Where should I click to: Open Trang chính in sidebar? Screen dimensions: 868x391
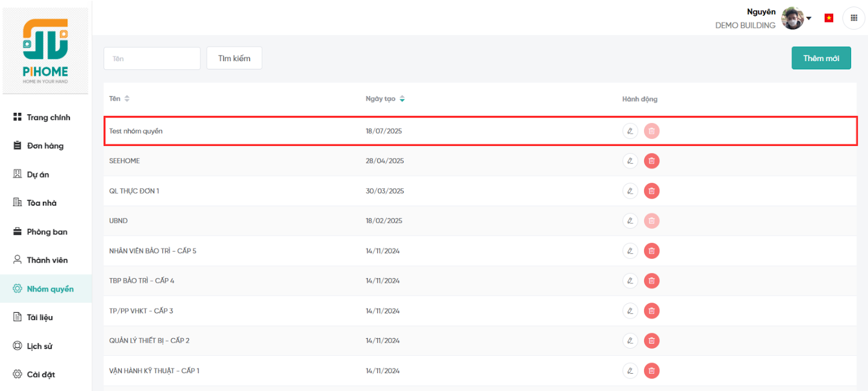pos(48,117)
